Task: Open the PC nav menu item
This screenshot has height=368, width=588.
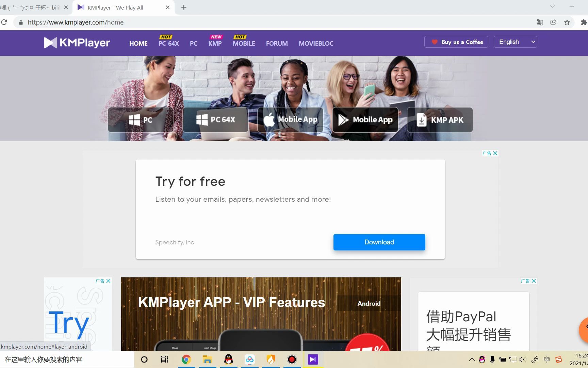Action: [194, 43]
